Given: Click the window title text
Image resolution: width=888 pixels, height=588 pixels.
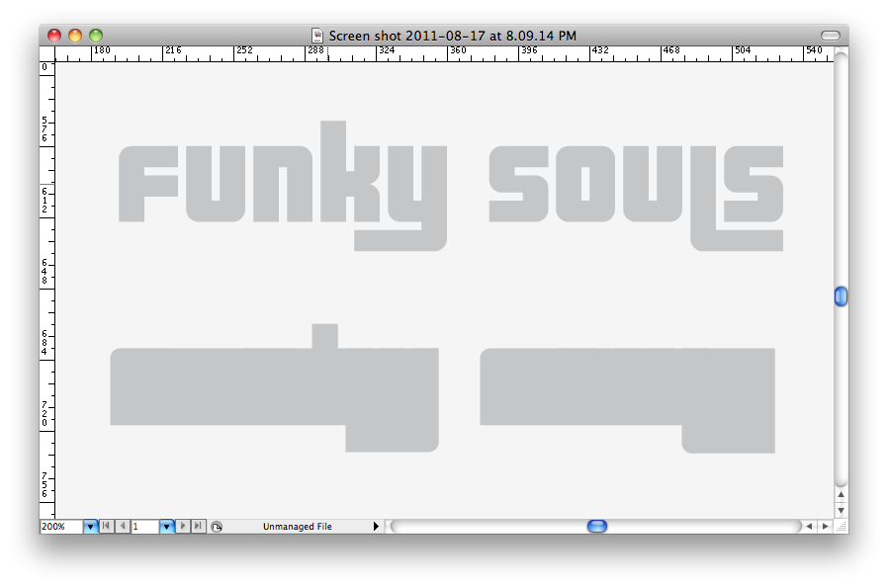Looking at the screenshot, I should click(x=453, y=36).
